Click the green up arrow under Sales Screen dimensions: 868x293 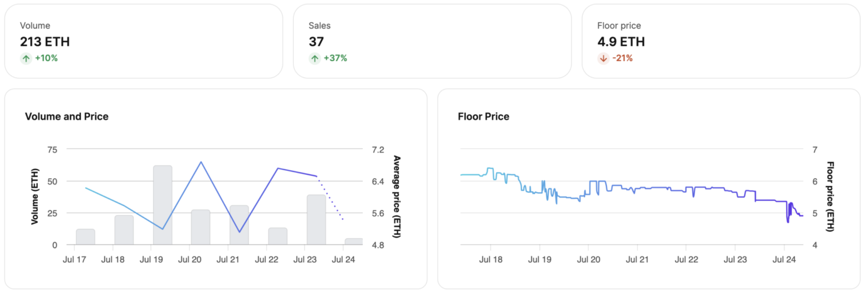315,58
